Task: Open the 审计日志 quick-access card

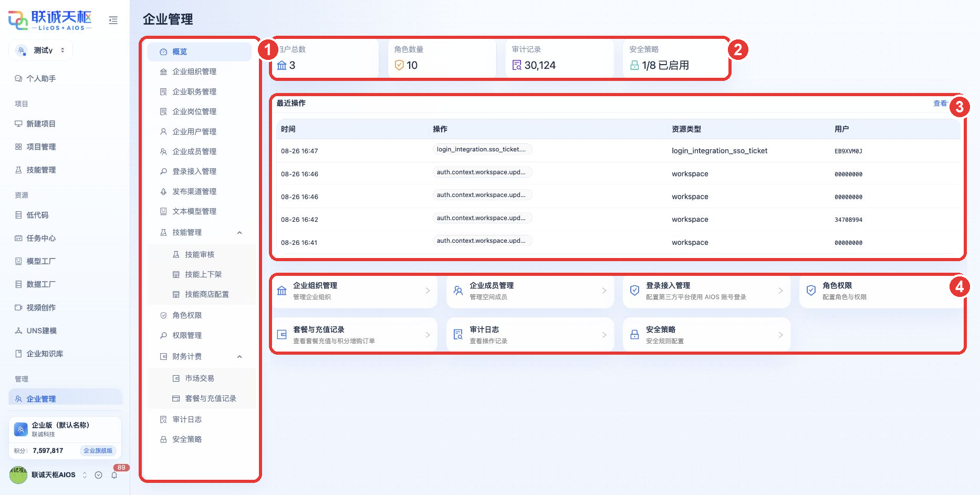Action: (x=530, y=335)
